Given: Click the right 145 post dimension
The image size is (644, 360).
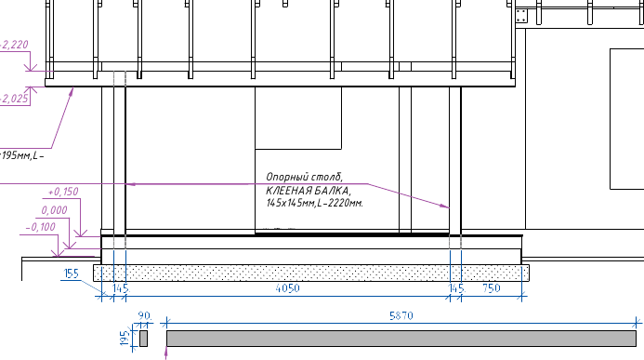Looking at the screenshot, I should 456,288.
